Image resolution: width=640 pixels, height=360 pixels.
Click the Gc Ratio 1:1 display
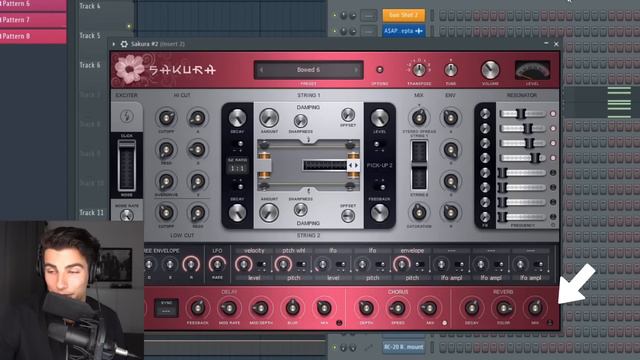[x=237, y=168]
